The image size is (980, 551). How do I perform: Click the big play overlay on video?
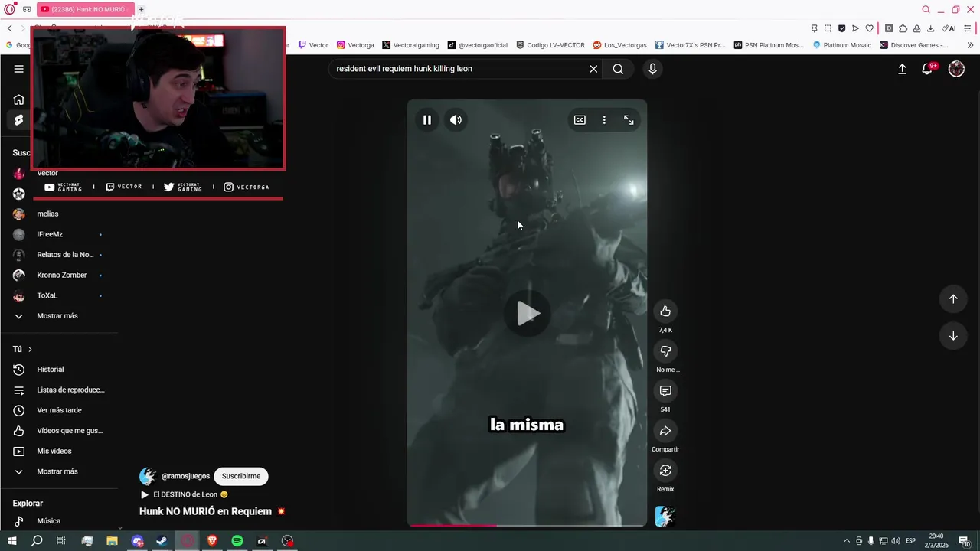point(527,313)
